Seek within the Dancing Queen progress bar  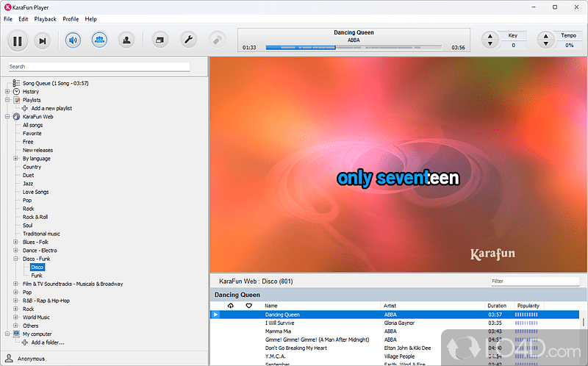click(354, 48)
